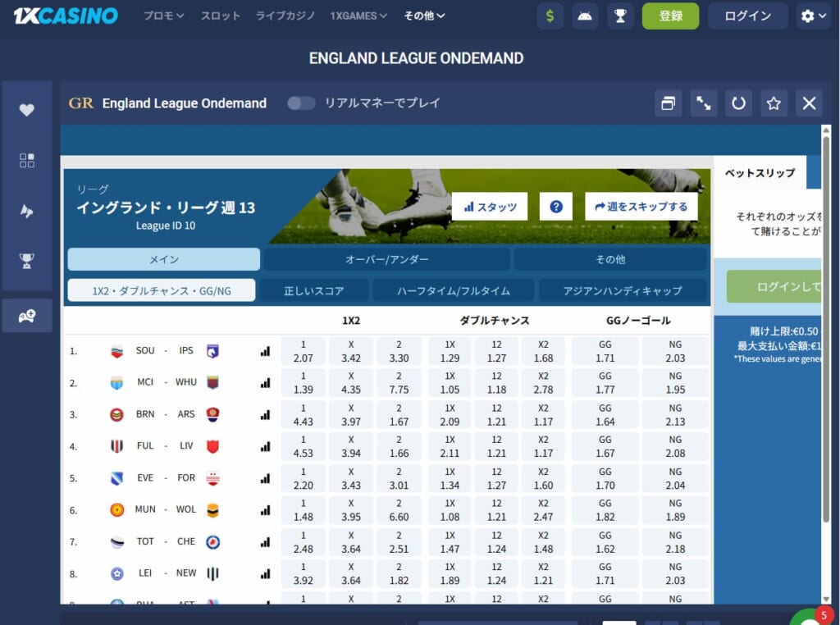Bet home win 2.07 for SOU - IPS

[304, 351]
